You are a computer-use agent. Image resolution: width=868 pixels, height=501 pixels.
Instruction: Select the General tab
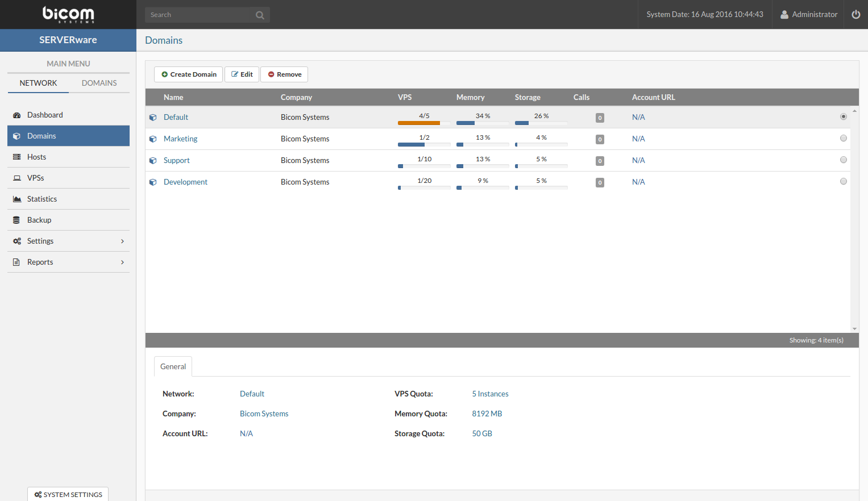[x=173, y=366]
